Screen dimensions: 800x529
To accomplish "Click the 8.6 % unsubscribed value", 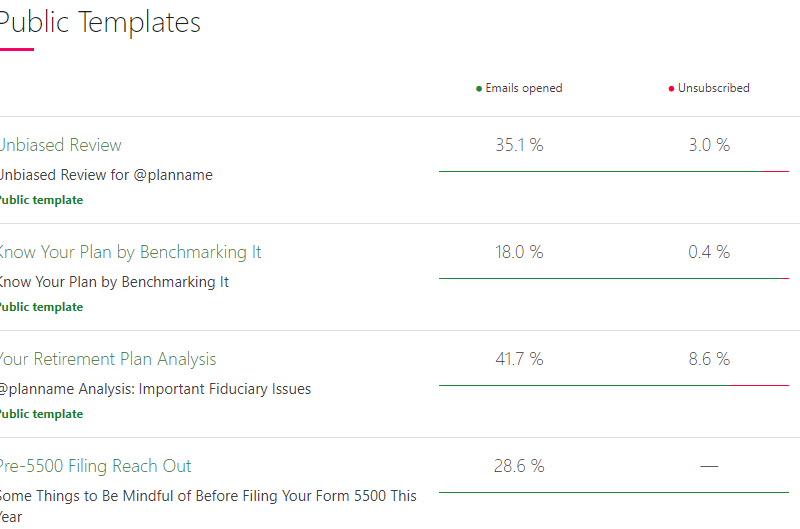I will tap(709, 359).
